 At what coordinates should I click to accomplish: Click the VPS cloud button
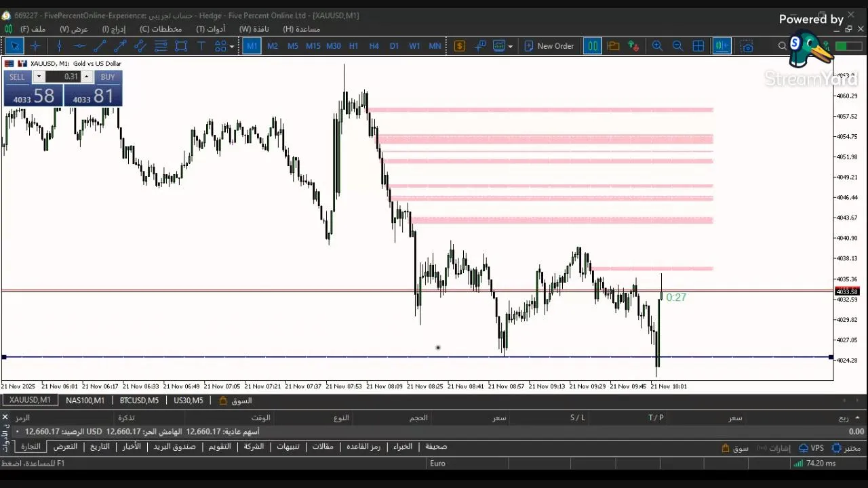[811, 448]
